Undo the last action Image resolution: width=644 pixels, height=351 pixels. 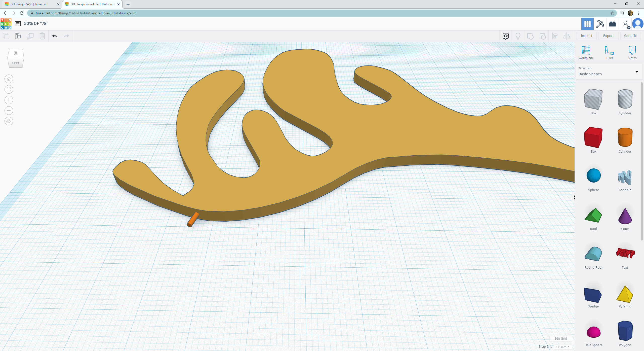54,36
